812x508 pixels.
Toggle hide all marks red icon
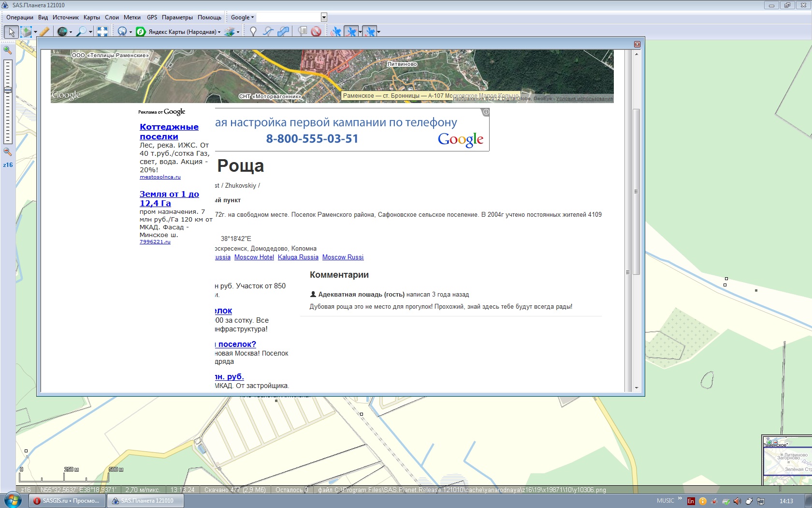pyautogui.click(x=316, y=32)
